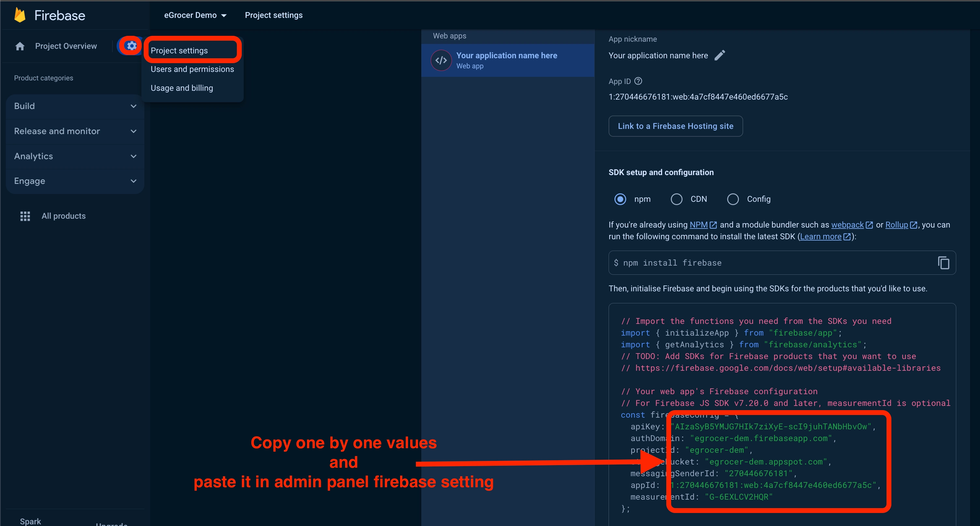Image resolution: width=980 pixels, height=526 pixels.
Task: Select the Config radio option
Action: point(733,199)
